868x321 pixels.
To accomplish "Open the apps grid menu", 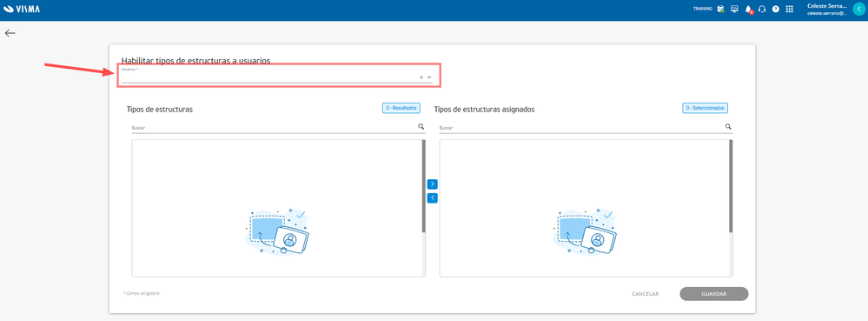I will click(x=790, y=9).
